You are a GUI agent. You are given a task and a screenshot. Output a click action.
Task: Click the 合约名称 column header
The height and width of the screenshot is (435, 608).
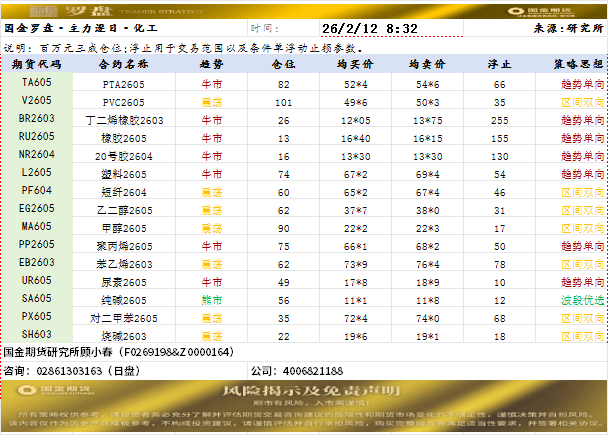tap(124, 64)
